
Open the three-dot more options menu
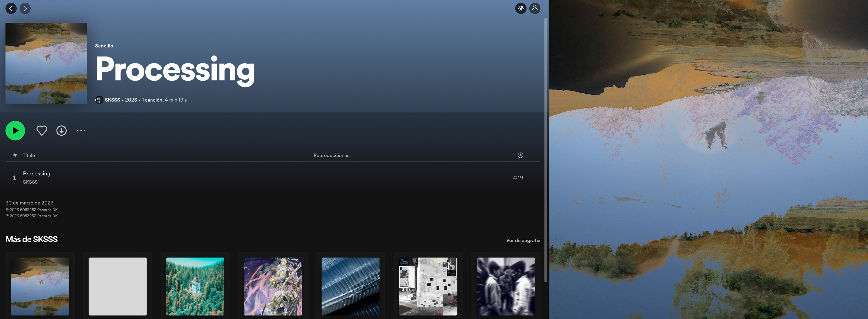coord(81,130)
